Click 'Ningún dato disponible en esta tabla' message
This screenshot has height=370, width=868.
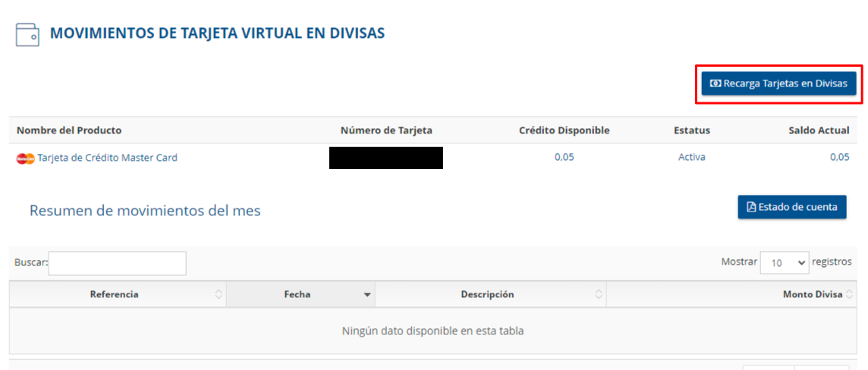click(x=433, y=331)
